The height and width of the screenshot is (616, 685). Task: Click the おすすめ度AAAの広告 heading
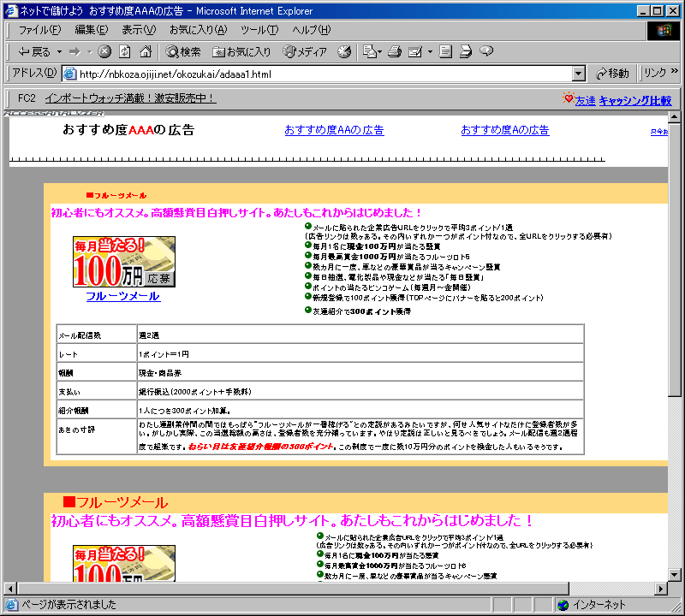[128, 130]
